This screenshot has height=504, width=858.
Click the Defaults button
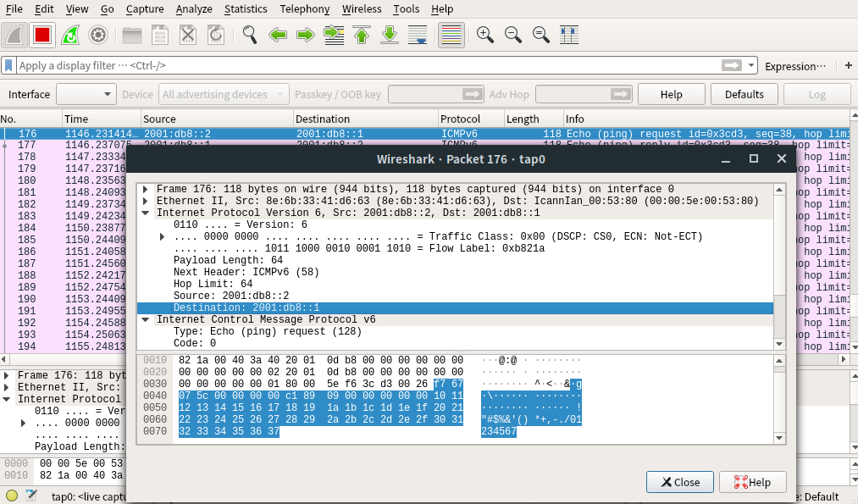[745, 94]
